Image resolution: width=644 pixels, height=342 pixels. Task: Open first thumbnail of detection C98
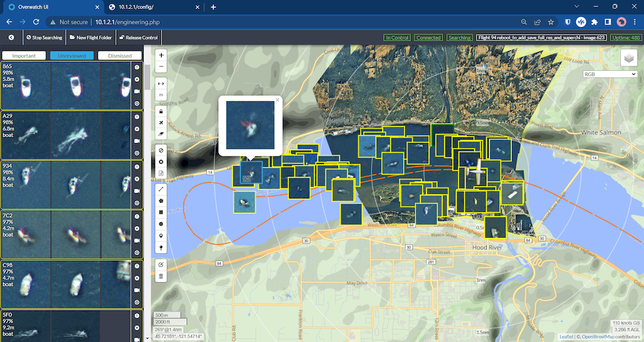[x=26, y=284]
